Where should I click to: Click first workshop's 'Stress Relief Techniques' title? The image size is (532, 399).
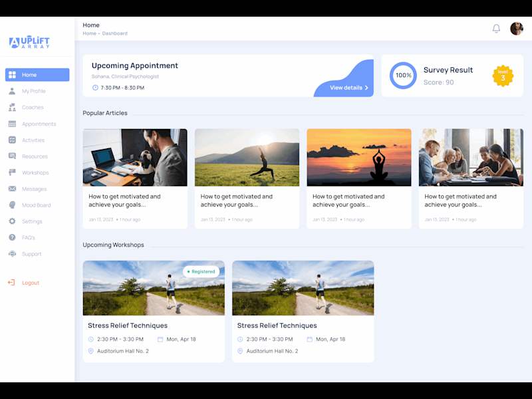[x=128, y=325]
